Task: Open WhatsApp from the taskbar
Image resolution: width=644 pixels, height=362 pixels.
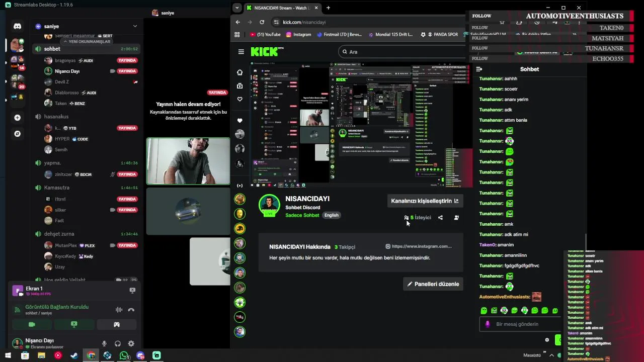Action: (124, 355)
